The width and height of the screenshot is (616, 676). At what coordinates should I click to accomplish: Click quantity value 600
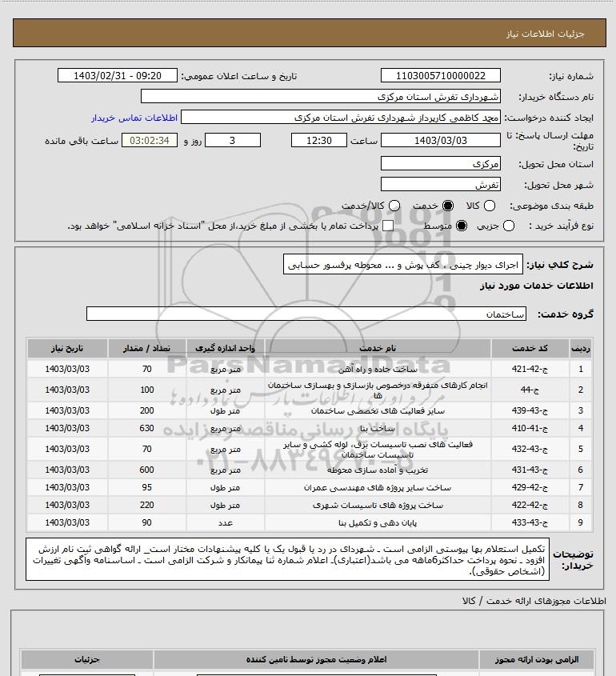point(146,470)
